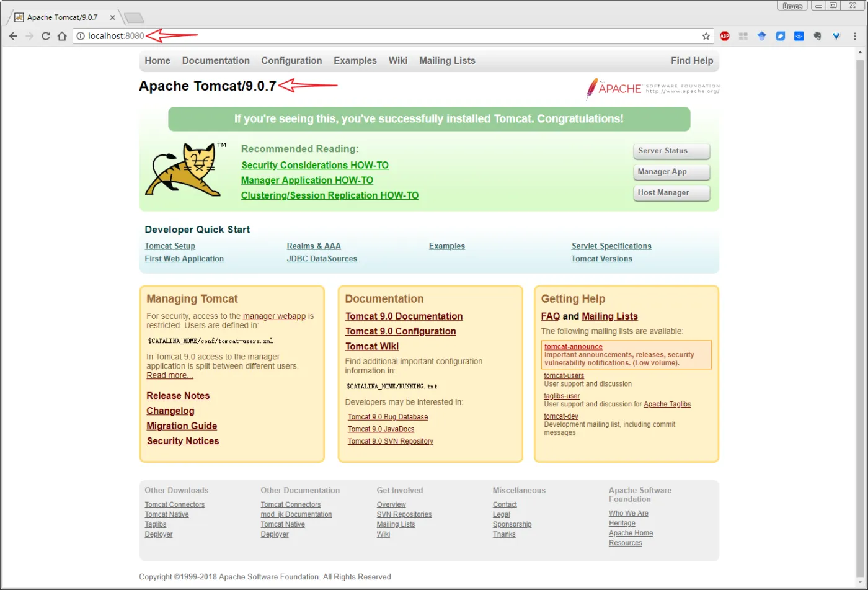Open the Tomcat Setup quick start link
868x590 pixels.
(170, 246)
